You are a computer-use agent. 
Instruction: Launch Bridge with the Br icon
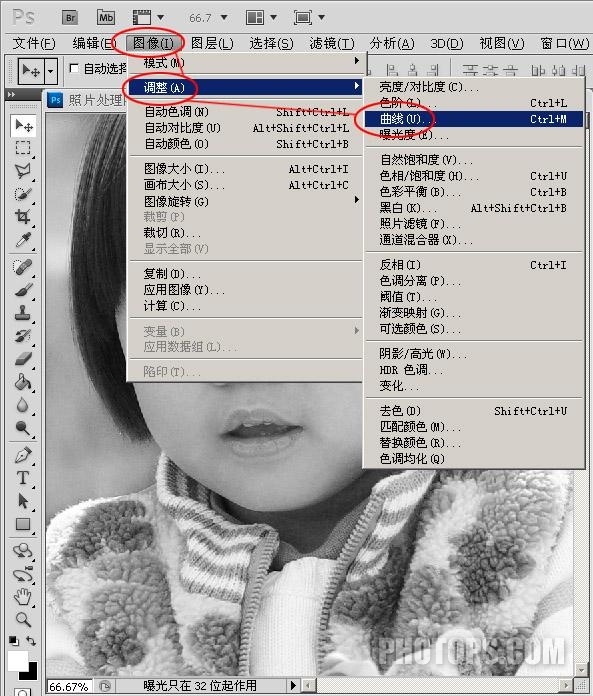pos(70,17)
